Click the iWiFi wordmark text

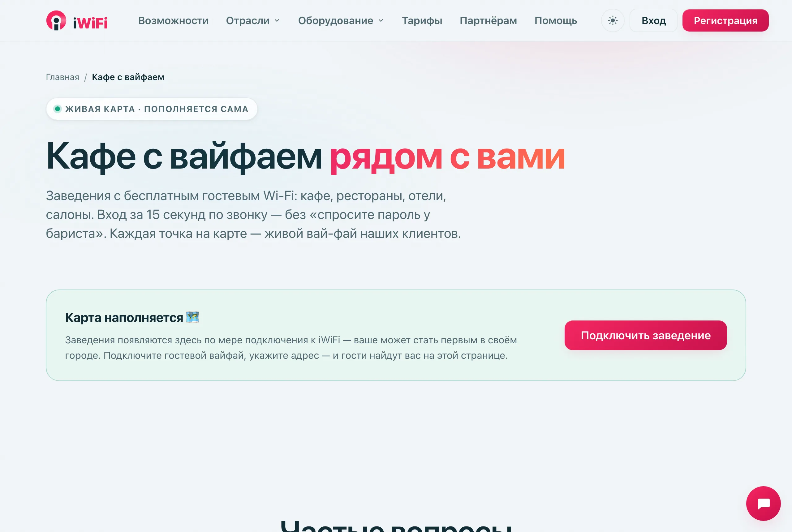[90, 23]
